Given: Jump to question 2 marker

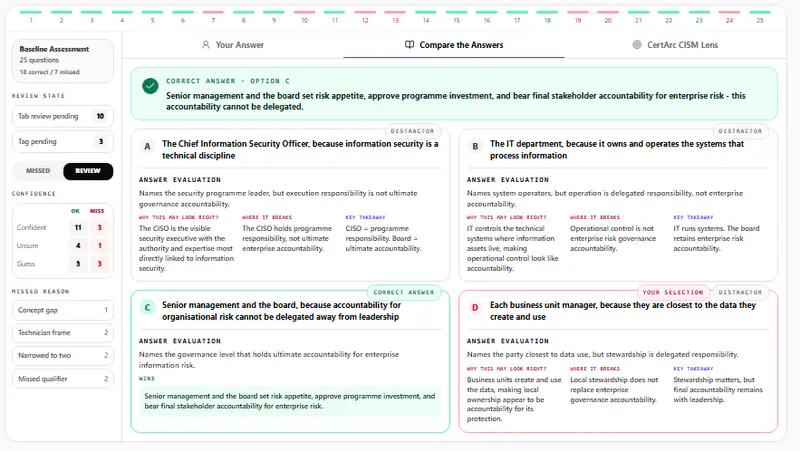Looking at the screenshot, I should tap(61, 16).
